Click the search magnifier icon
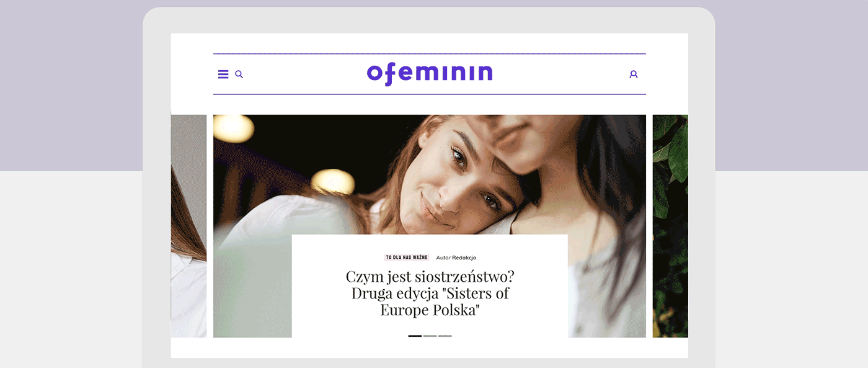This screenshot has height=368, width=868. (239, 74)
